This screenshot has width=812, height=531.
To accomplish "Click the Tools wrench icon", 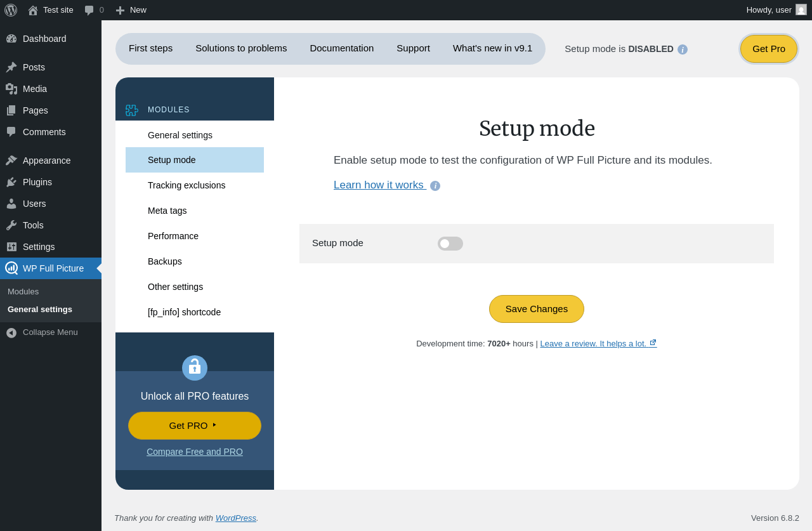I will pyautogui.click(x=11, y=225).
